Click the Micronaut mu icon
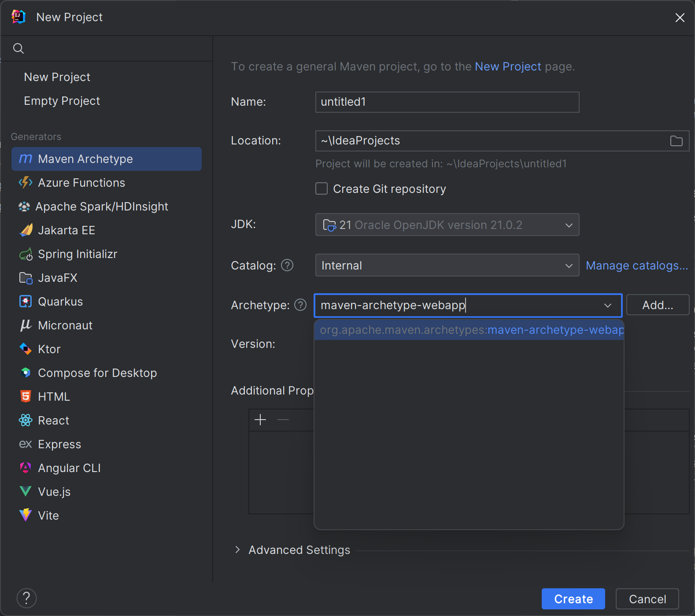695x616 pixels. pyautogui.click(x=26, y=325)
